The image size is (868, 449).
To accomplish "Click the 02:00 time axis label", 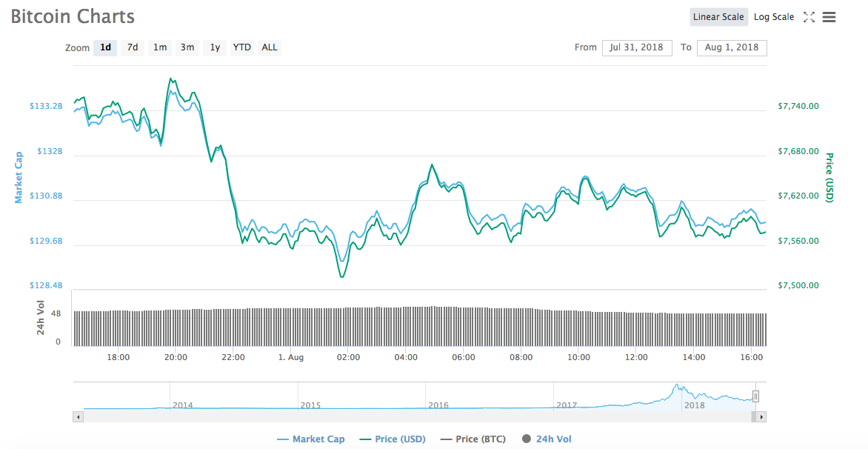I will coord(348,358).
